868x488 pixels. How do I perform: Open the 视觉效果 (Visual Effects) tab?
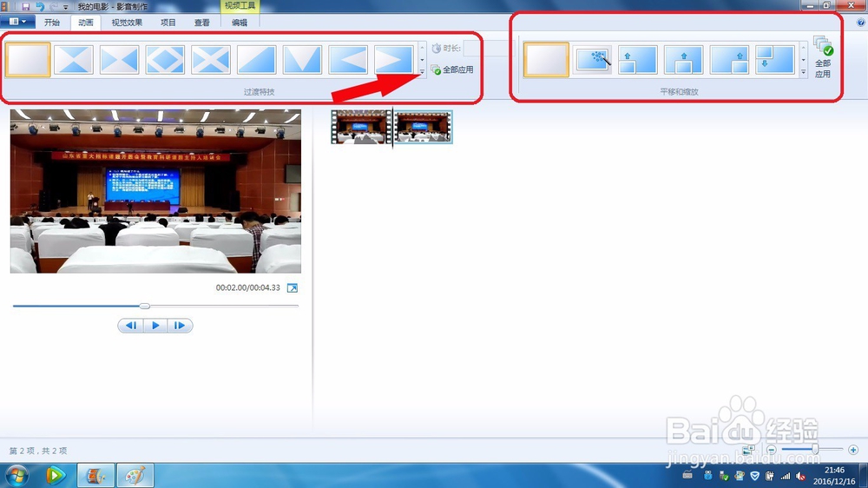coord(127,23)
